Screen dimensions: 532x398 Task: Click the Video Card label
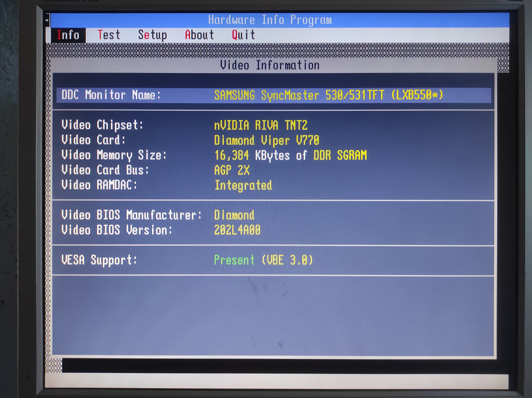[x=94, y=140]
